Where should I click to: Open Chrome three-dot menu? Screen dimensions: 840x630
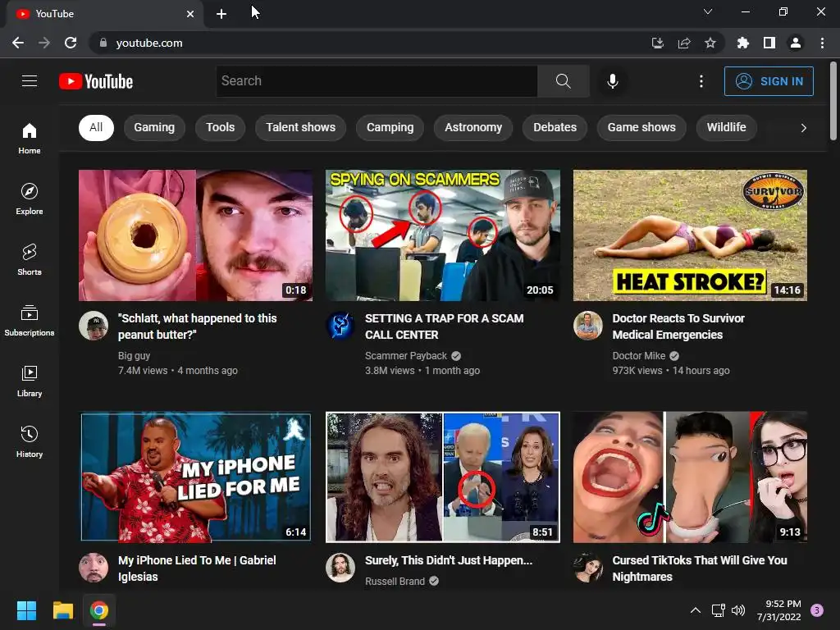pos(822,43)
